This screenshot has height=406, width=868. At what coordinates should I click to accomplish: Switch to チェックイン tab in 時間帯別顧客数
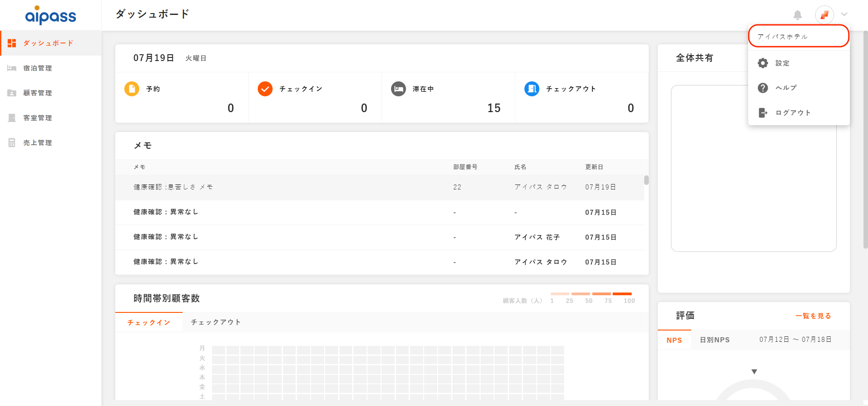[149, 322]
